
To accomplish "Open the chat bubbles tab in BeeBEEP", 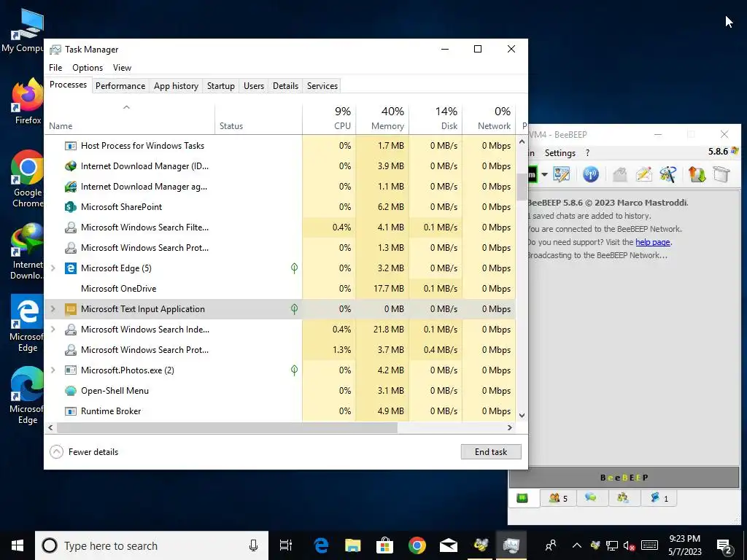I will click(x=591, y=498).
